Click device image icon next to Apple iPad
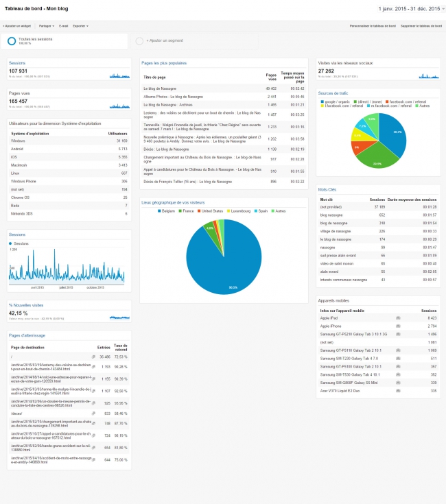Image resolution: width=446 pixels, height=504 pixels. click(x=398, y=318)
